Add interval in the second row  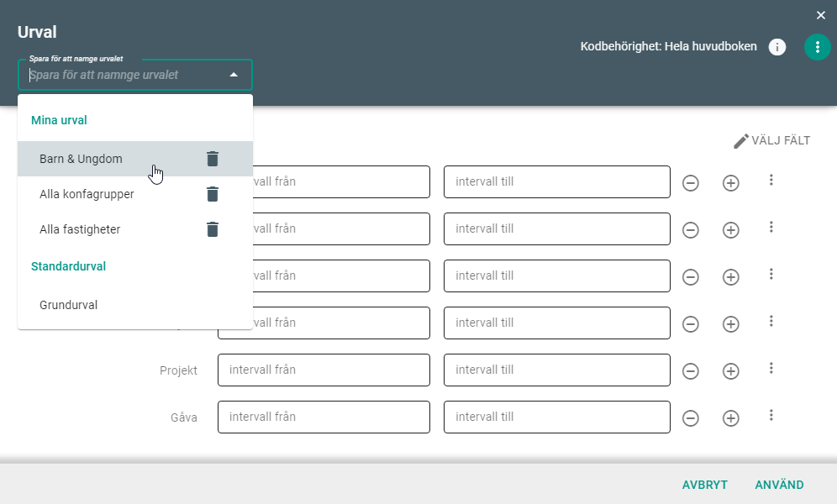(x=731, y=230)
